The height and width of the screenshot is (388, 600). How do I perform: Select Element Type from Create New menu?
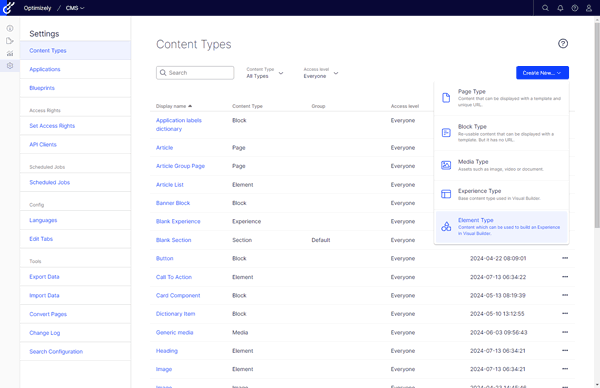501,227
